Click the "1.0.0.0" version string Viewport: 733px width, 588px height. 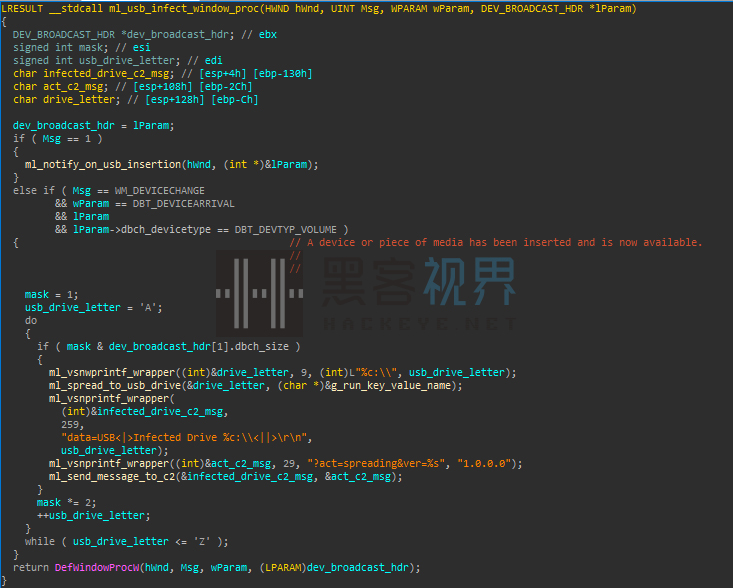point(484,464)
